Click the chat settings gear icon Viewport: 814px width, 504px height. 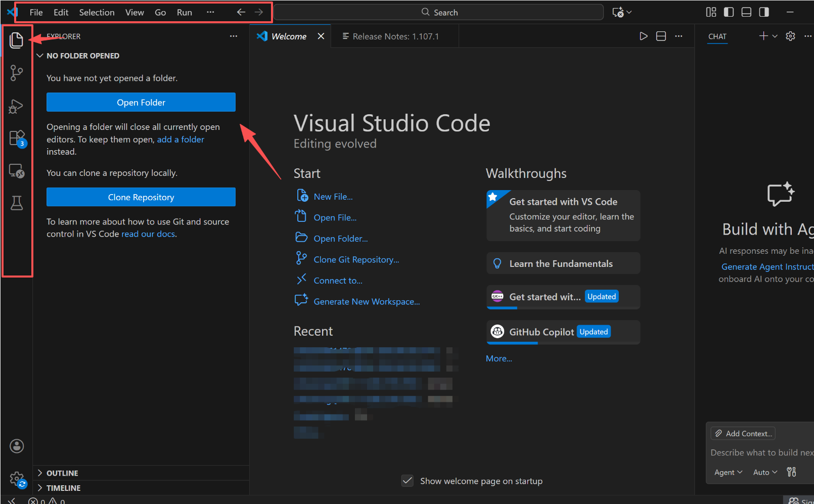point(790,36)
